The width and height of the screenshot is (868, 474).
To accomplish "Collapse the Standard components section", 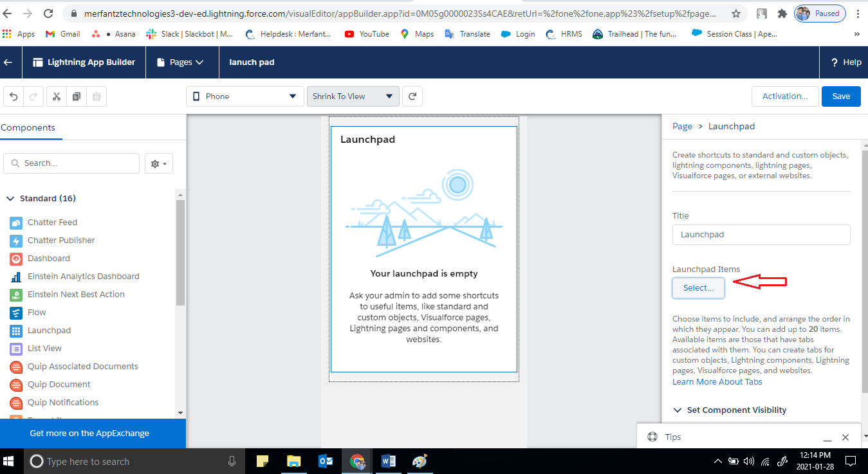I will click(10, 198).
